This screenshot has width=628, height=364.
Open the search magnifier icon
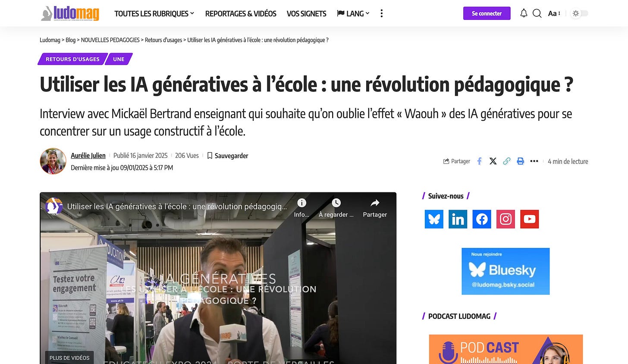click(537, 13)
